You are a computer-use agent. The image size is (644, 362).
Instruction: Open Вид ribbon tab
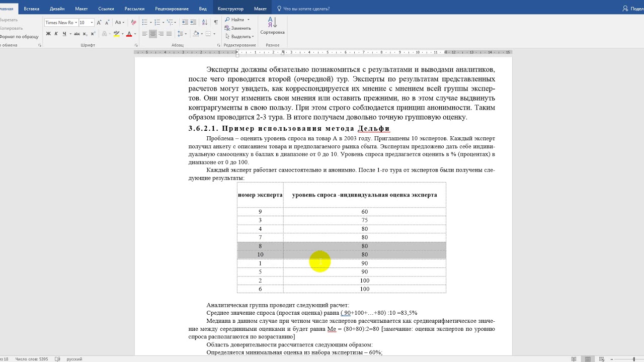203,9
